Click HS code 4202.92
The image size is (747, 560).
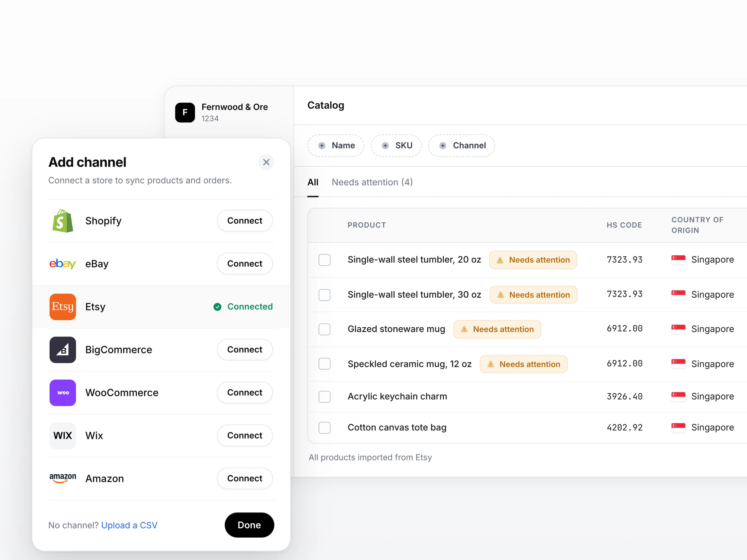tap(624, 427)
